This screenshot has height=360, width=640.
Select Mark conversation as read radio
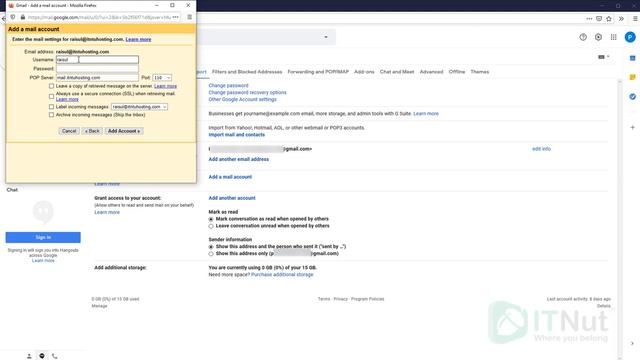(211, 219)
